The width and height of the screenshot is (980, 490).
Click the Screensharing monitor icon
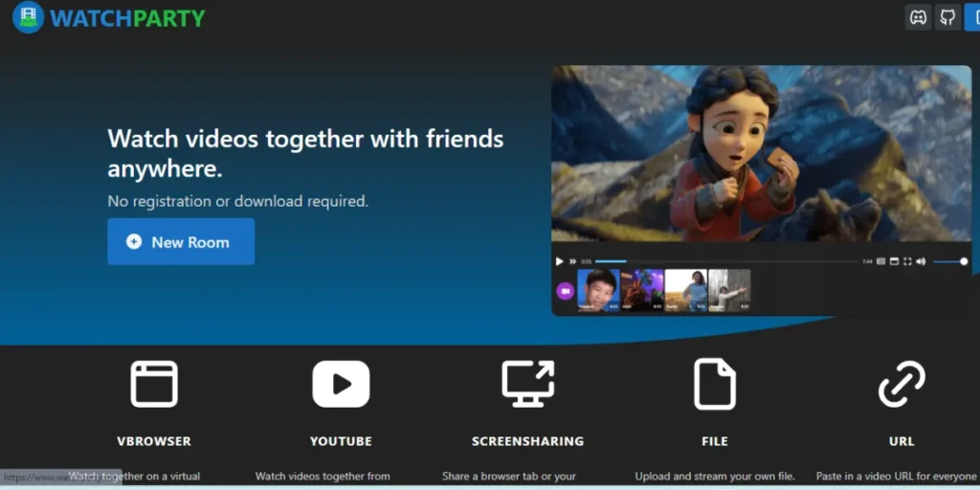coord(527,385)
